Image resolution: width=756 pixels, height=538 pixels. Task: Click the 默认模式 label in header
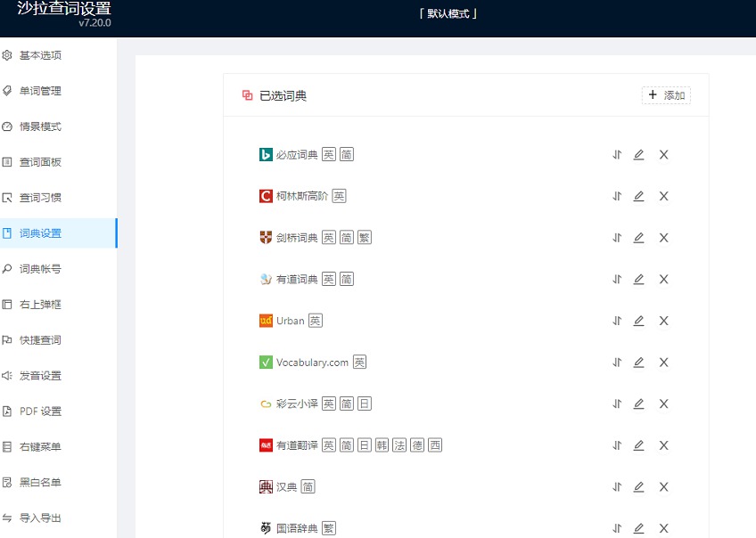point(448,13)
